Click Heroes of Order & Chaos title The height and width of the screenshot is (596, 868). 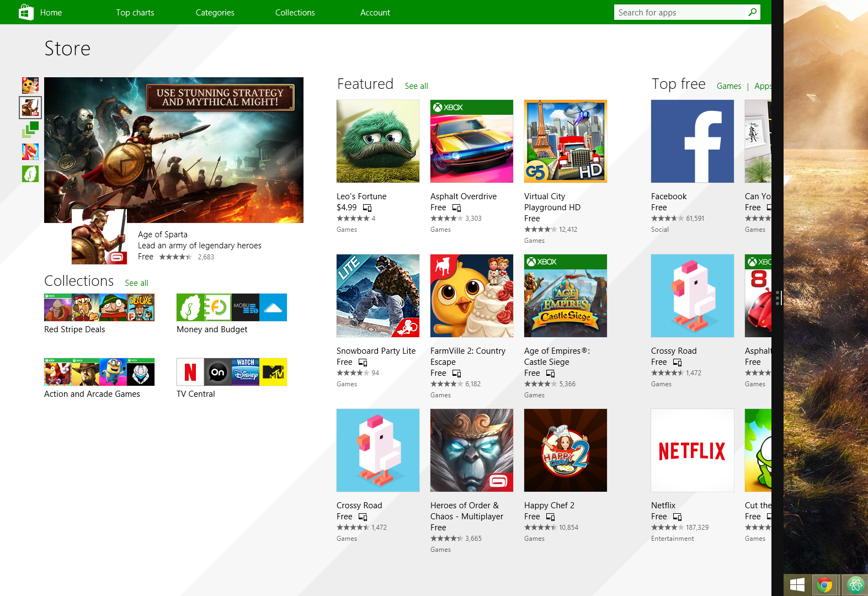point(467,511)
